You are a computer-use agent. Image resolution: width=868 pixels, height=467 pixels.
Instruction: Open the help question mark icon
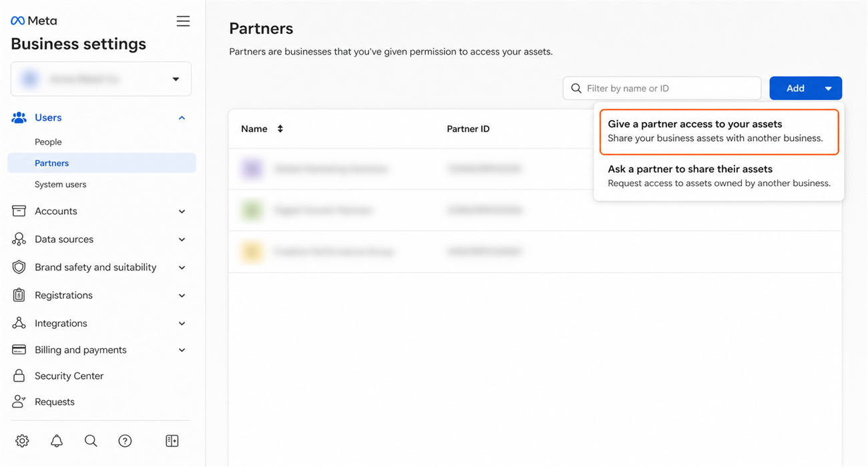[x=125, y=441]
